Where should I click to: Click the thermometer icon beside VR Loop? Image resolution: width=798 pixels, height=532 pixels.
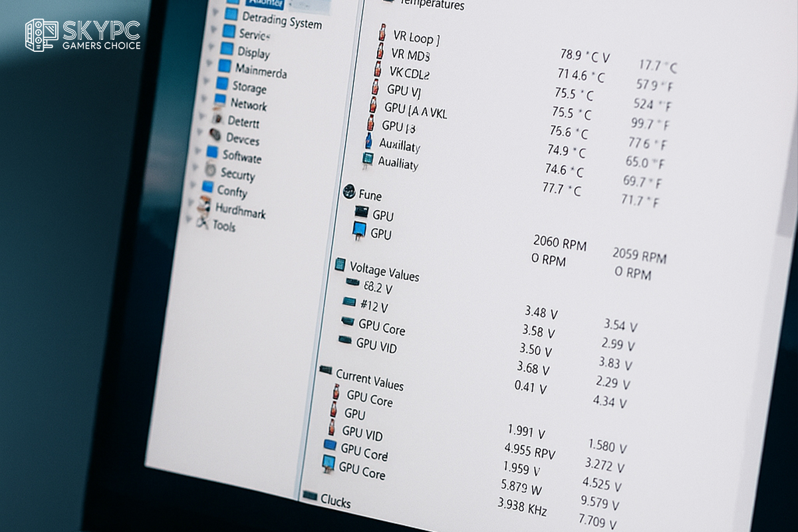382,33
